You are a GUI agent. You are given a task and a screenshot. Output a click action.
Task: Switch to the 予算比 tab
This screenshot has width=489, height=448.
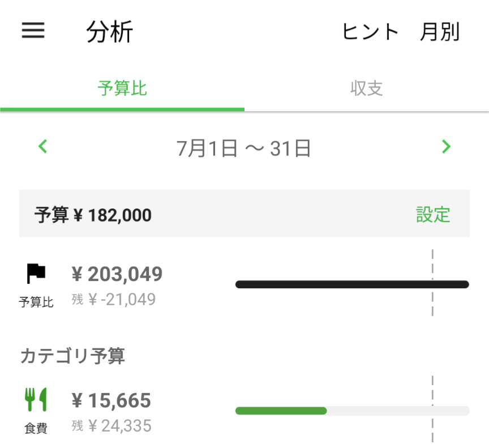122,89
